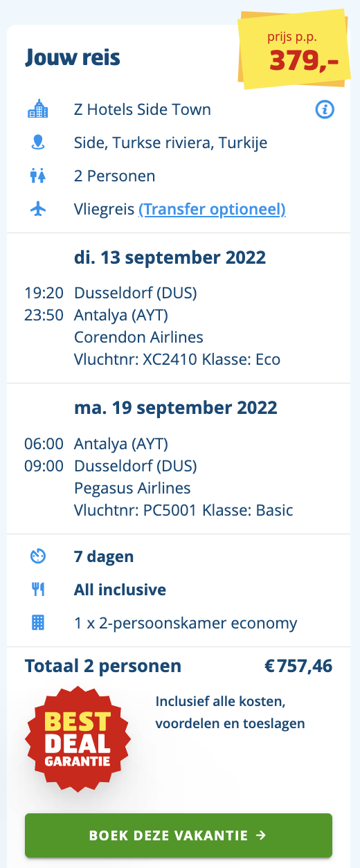Click the Boek deze vakantie button
360x868 pixels.
pyautogui.click(x=179, y=835)
